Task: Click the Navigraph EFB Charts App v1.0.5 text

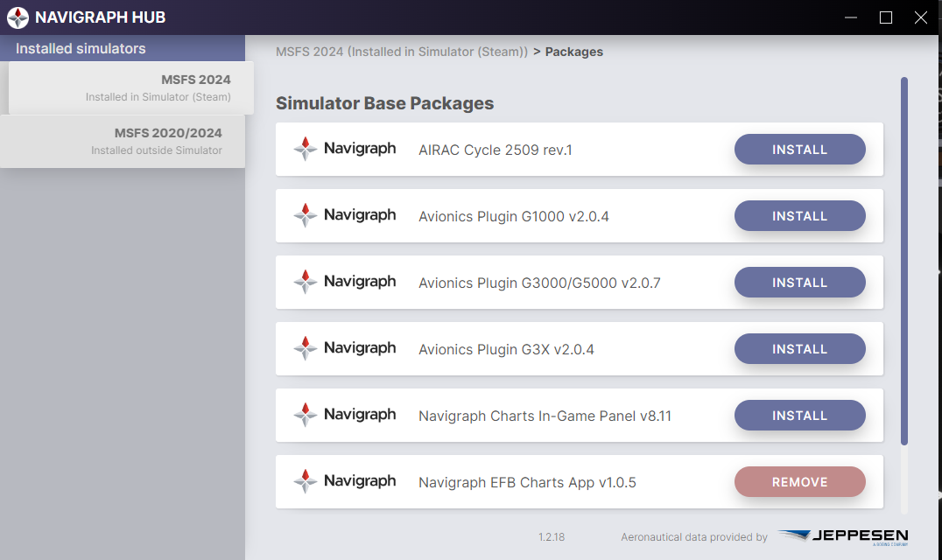Action: pyautogui.click(x=527, y=483)
